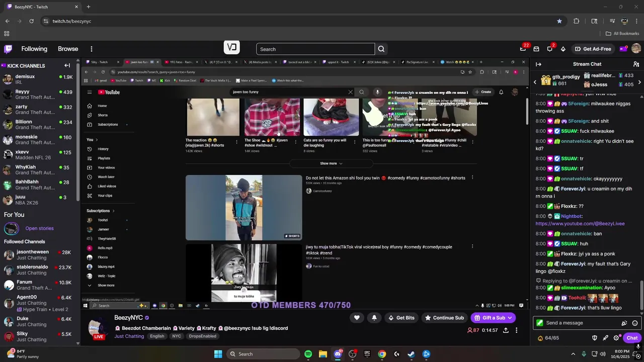
Task: Click the heart follow button
Action: point(357,318)
